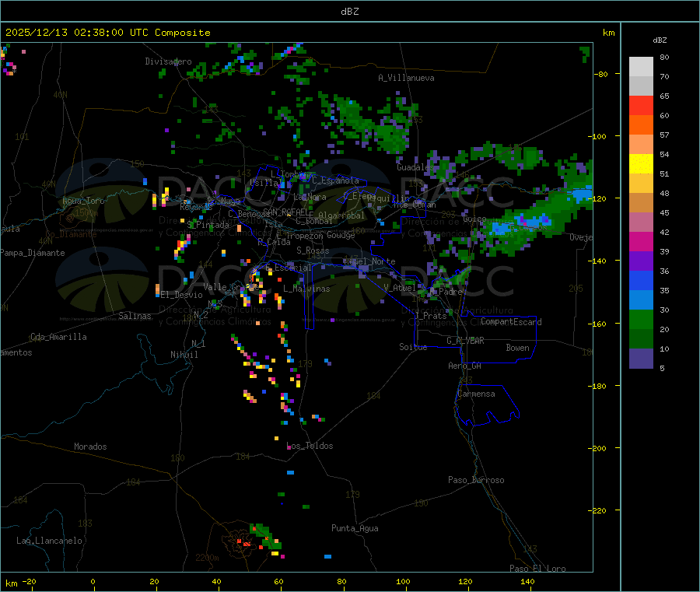Click the red 60-65 dBZ legend swatch
This screenshot has width=700, height=592.
coord(641,105)
